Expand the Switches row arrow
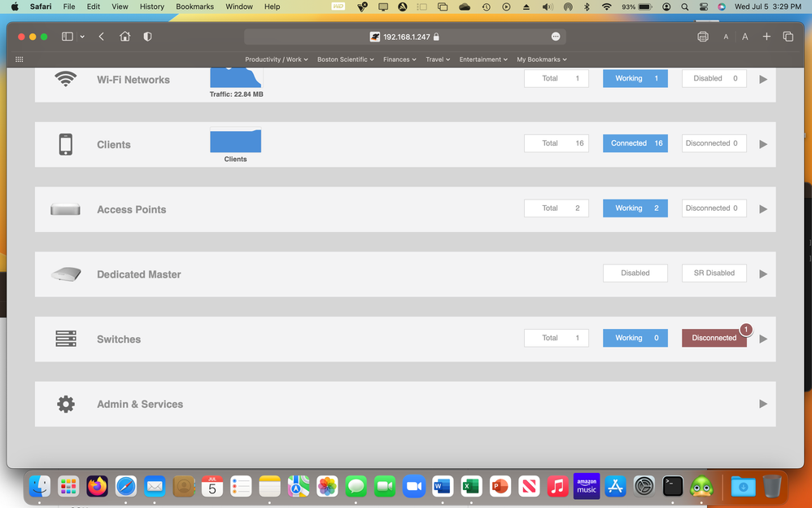 click(763, 339)
